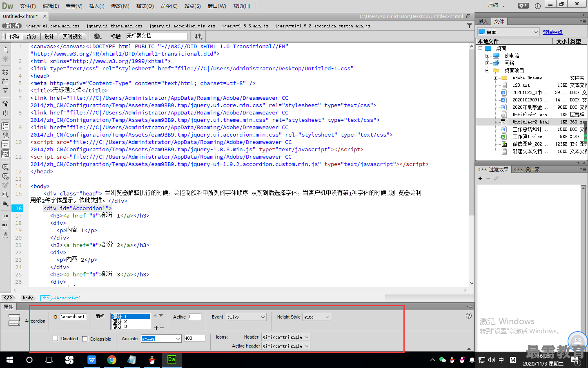Click the remove comment icon
588x368 pixels.
click(5, 176)
